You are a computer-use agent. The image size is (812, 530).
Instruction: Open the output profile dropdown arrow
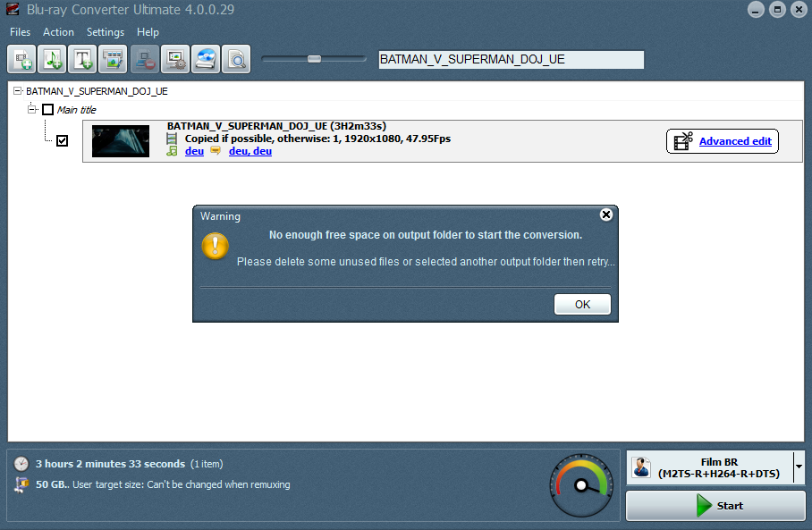click(x=799, y=467)
